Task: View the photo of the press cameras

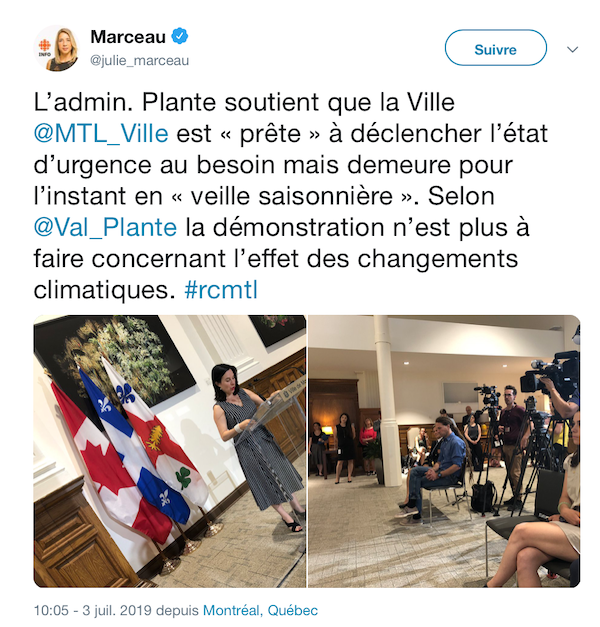Action: pos(444,451)
